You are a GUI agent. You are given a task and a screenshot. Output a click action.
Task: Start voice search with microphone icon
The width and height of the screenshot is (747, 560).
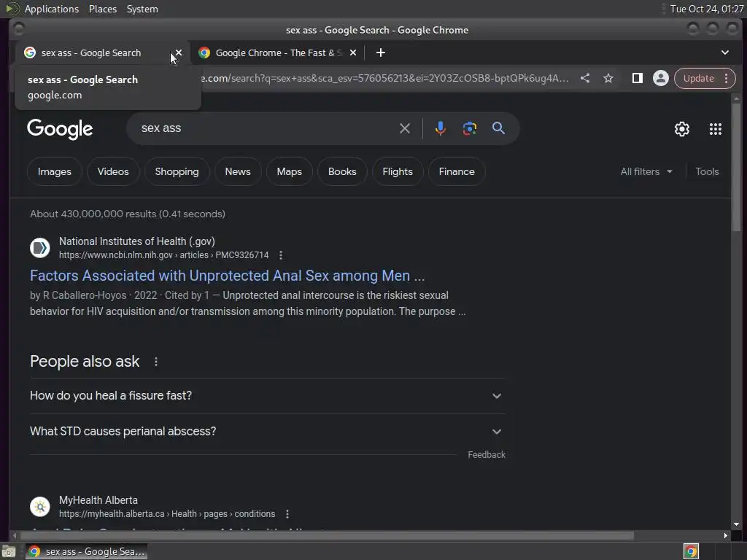click(440, 128)
